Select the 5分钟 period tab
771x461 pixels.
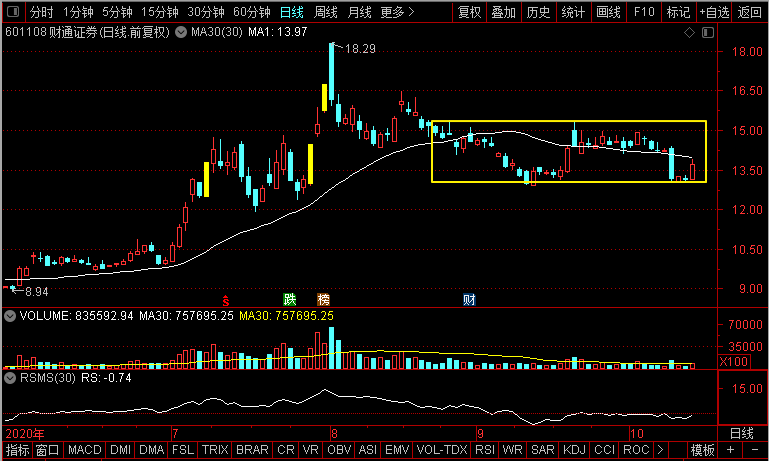118,12
